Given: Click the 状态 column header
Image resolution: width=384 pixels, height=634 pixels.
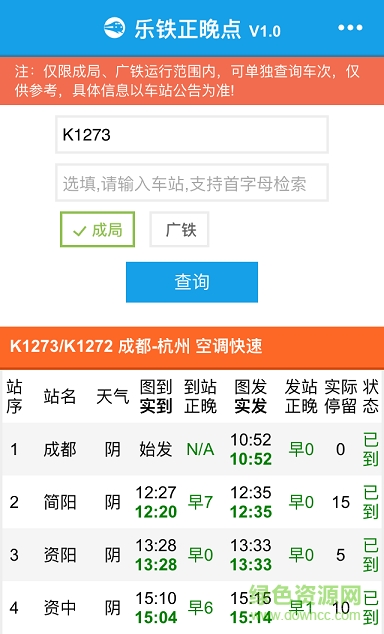Looking at the screenshot, I should (x=370, y=396).
